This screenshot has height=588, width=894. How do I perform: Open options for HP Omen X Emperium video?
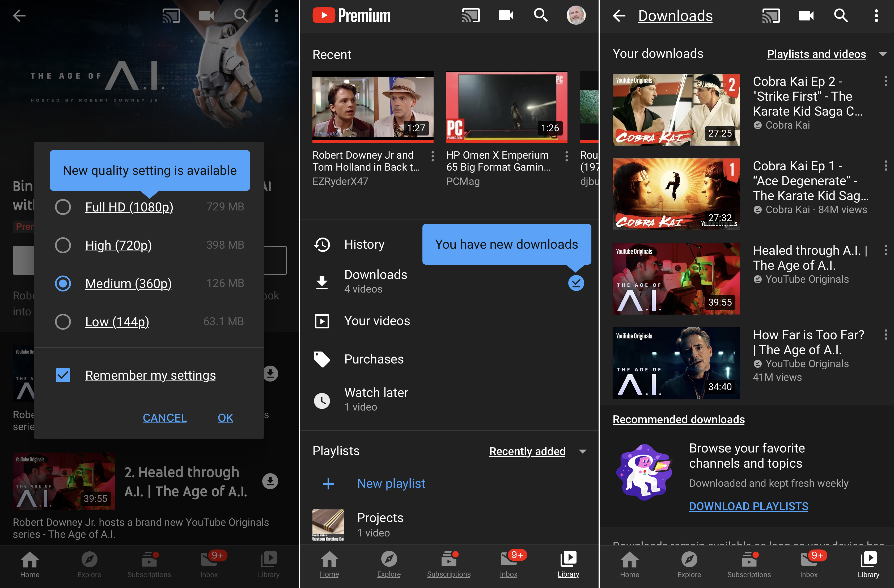[x=566, y=156]
